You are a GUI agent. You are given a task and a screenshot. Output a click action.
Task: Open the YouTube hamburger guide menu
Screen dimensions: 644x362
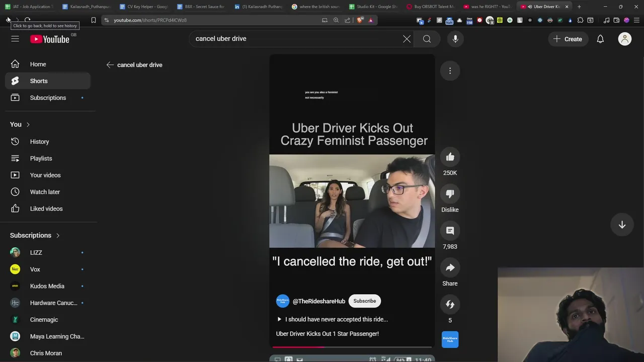coord(15,39)
